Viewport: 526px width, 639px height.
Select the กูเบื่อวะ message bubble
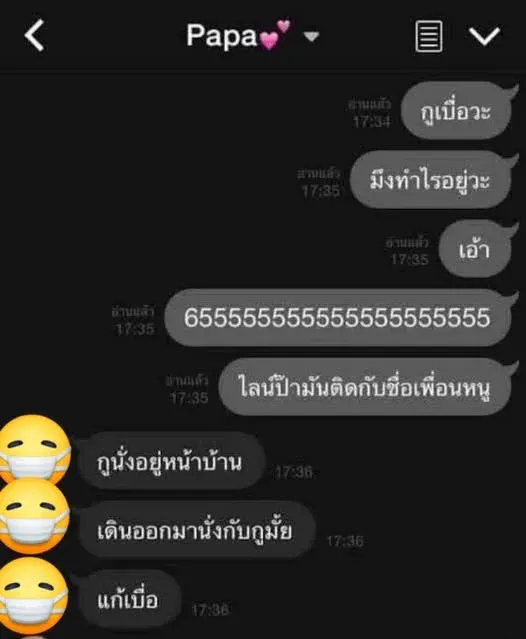(x=456, y=111)
